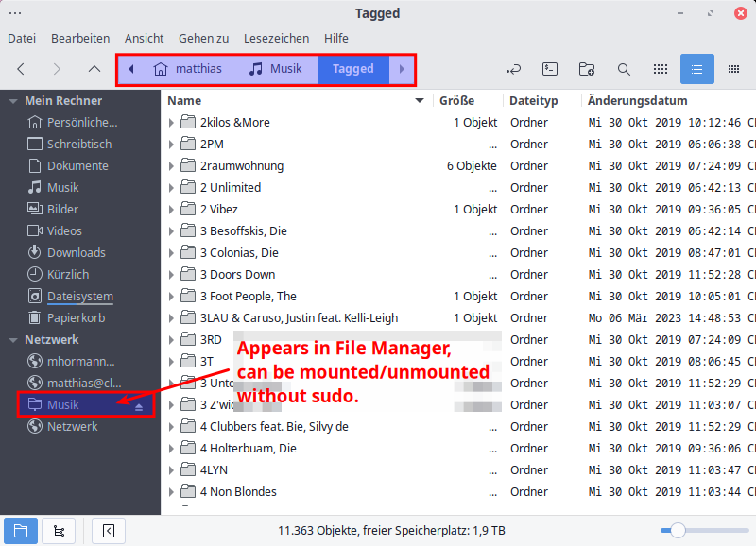The height and width of the screenshot is (546, 756).
Task: Browse Netzwerk in the sidebar
Action: 62,426
